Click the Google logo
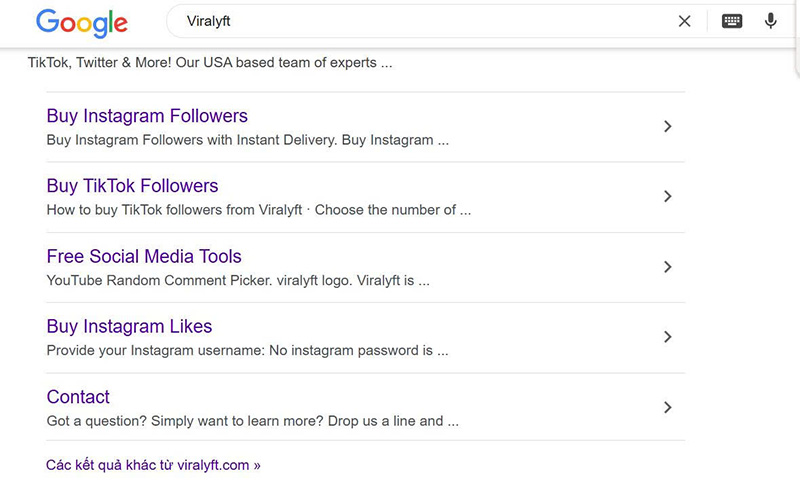The image size is (800, 480). pyautogui.click(x=82, y=22)
